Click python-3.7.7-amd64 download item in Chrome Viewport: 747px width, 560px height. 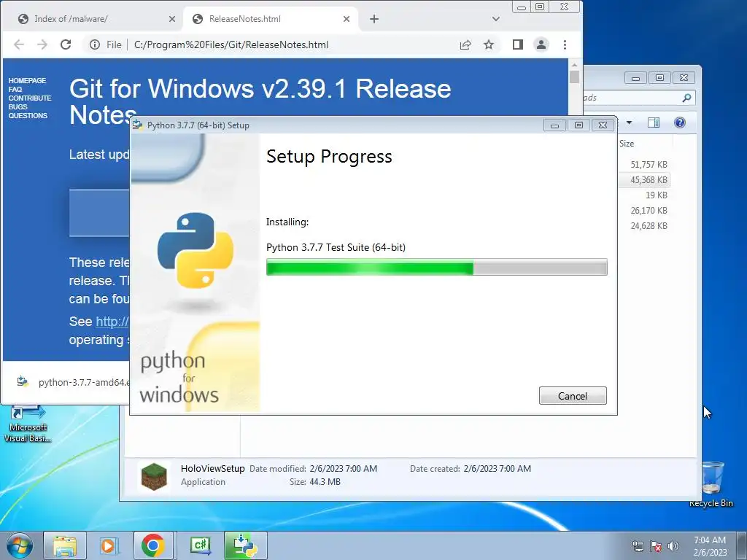73,382
